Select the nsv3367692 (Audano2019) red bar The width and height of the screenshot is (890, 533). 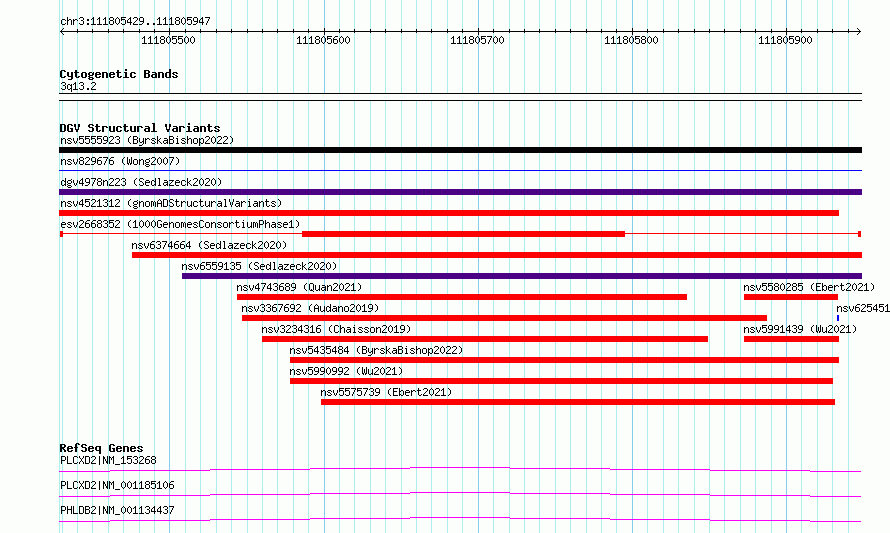pos(505,318)
